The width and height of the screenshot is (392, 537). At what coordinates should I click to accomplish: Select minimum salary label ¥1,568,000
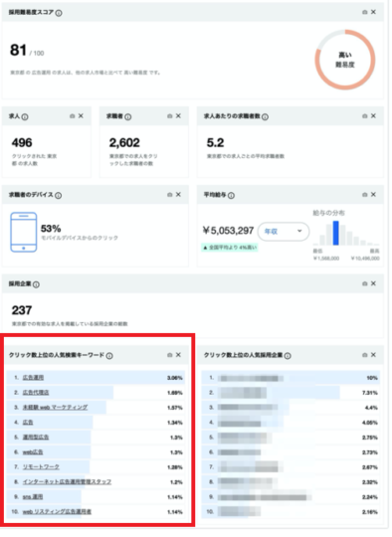(x=326, y=259)
